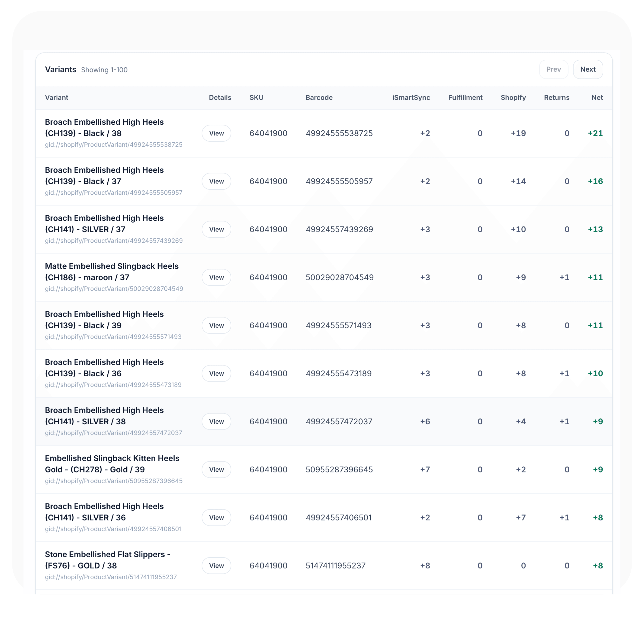Click the Prev pagination button

point(553,69)
